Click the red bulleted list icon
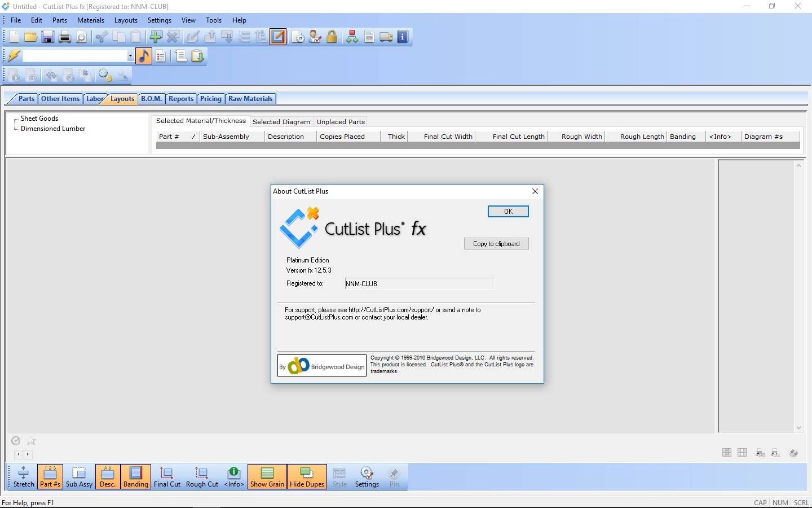This screenshot has width=812, height=508. (161, 56)
